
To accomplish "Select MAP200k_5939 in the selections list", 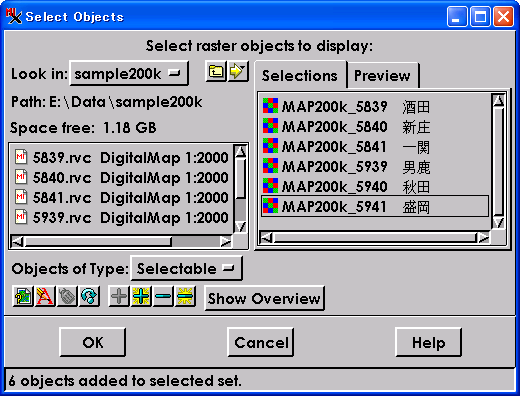I will point(375,167).
